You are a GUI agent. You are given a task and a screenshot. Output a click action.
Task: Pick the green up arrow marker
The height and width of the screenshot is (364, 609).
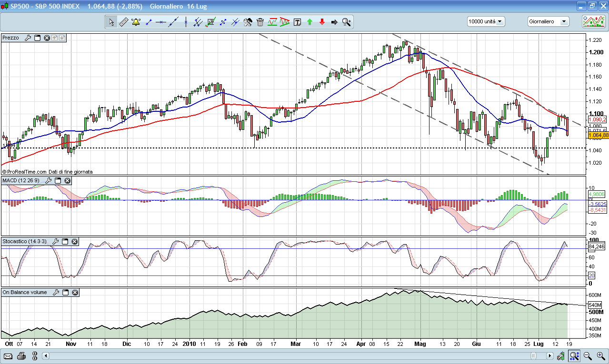(309, 22)
